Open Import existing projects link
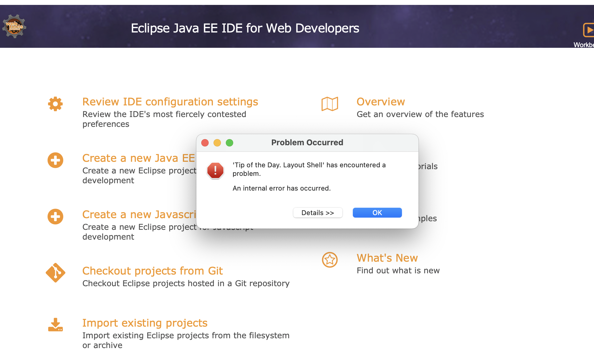 pyautogui.click(x=145, y=323)
